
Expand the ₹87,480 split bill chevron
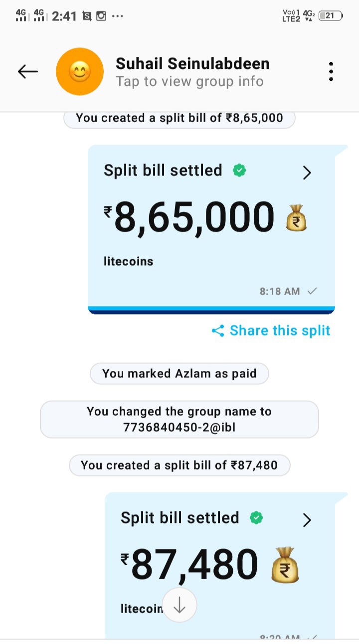(x=307, y=520)
